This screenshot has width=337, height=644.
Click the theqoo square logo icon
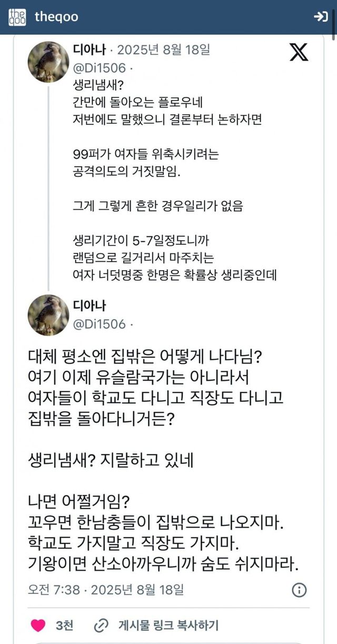coord(17,17)
